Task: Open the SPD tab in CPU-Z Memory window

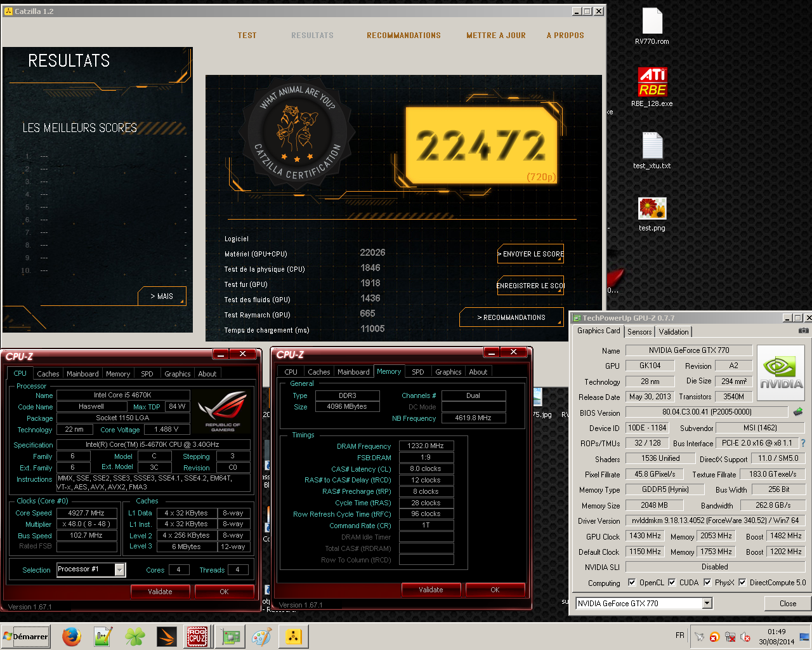Action: 418,372
